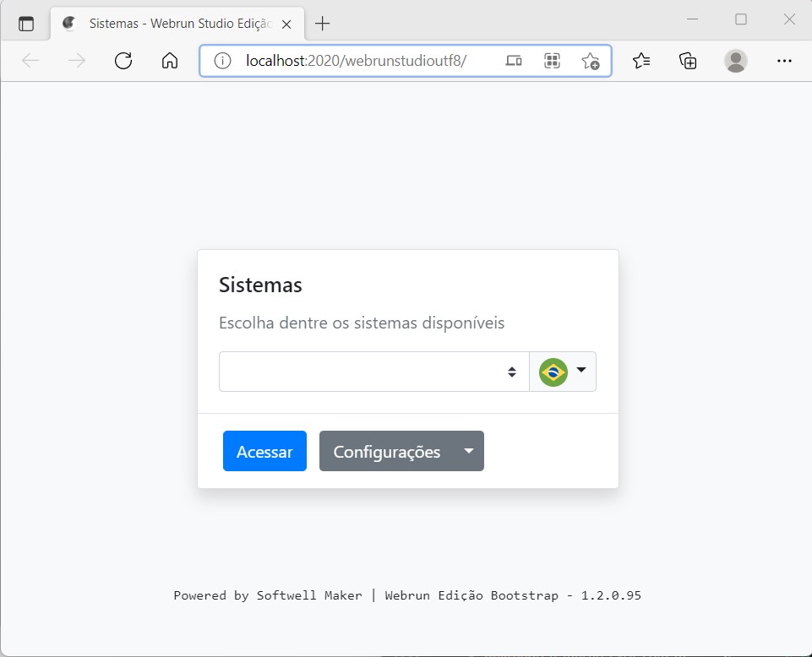Open the tab actions menu

point(26,24)
